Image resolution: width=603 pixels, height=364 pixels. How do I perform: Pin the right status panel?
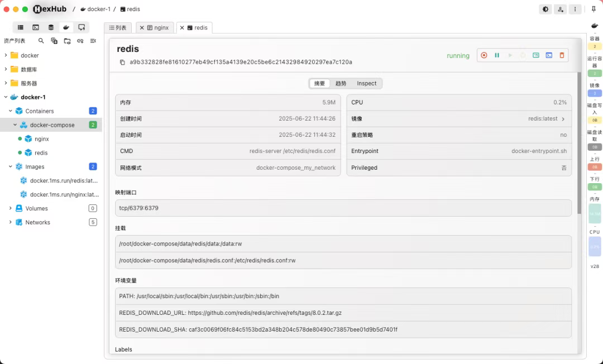pyautogui.click(x=594, y=9)
